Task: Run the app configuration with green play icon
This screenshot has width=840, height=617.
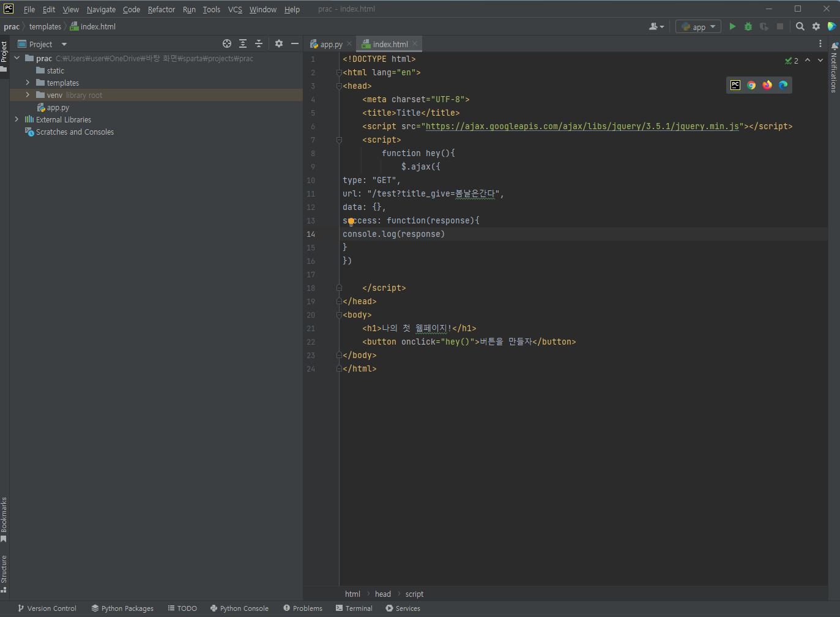Action: tap(732, 26)
